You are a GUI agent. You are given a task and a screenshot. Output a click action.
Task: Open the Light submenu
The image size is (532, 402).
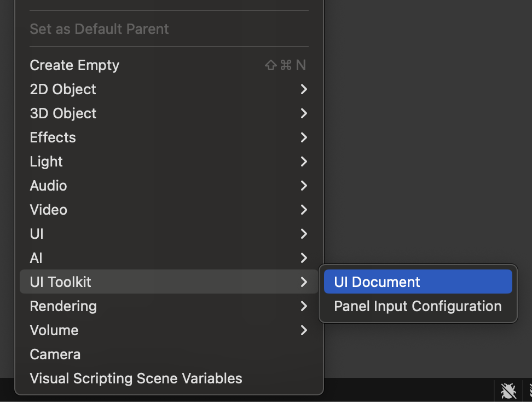tap(47, 162)
